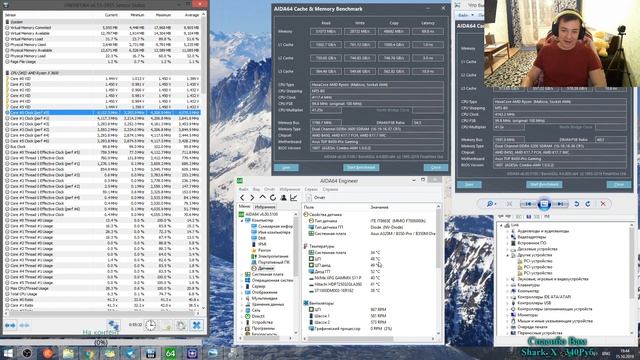Image resolution: width=640 pixels, height=360 pixels.
Task: Open Сервис menu in AIDA64 Engineer
Action: 311,189
